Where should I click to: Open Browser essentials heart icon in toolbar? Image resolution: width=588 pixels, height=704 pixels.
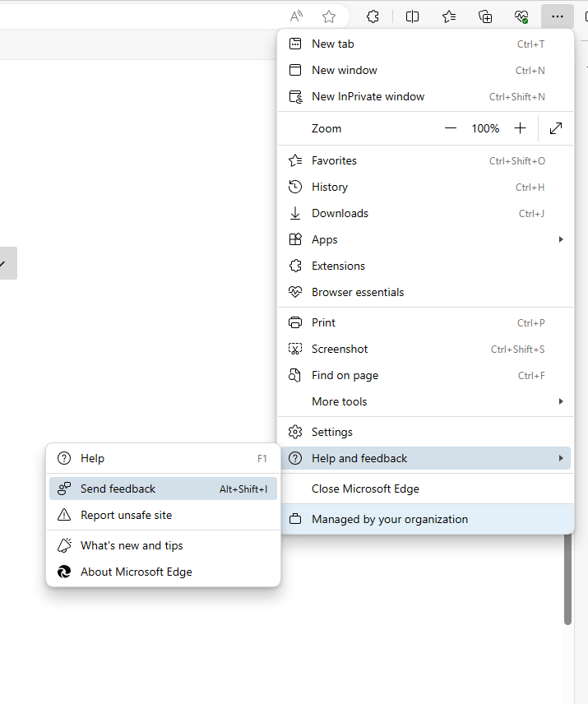click(x=521, y=17)
